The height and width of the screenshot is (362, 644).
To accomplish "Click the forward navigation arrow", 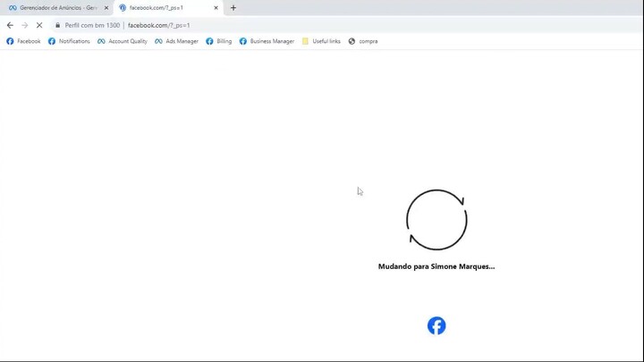I will 25,25.
